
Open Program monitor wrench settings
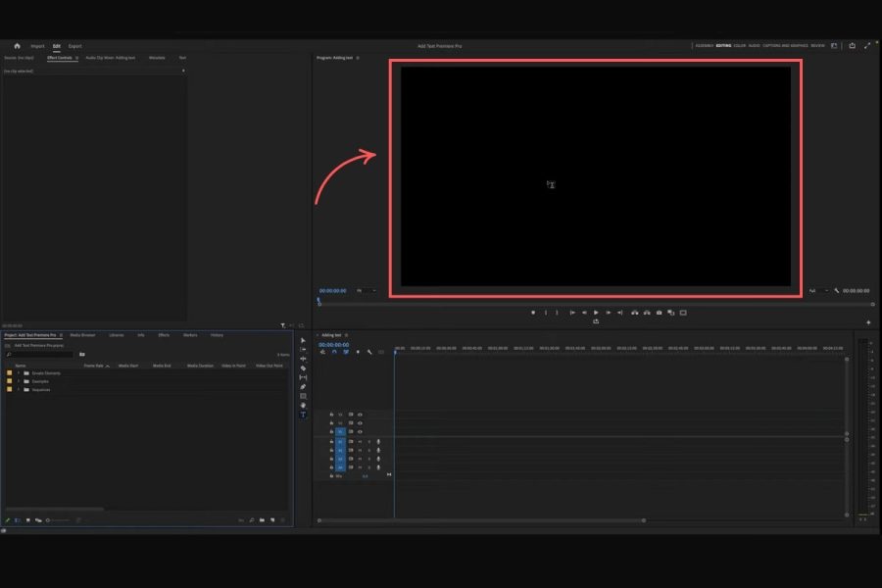point(837,291)
